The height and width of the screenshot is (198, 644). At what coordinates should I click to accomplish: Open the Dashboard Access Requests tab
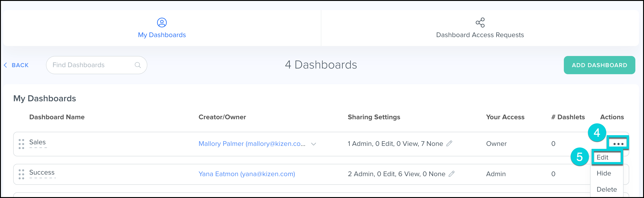pos(480,35)
